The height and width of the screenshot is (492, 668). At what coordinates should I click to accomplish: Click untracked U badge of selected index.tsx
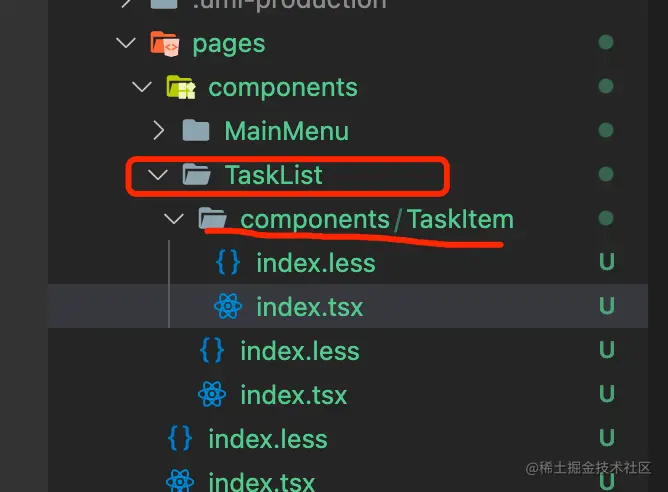click(x=605, y=307)
